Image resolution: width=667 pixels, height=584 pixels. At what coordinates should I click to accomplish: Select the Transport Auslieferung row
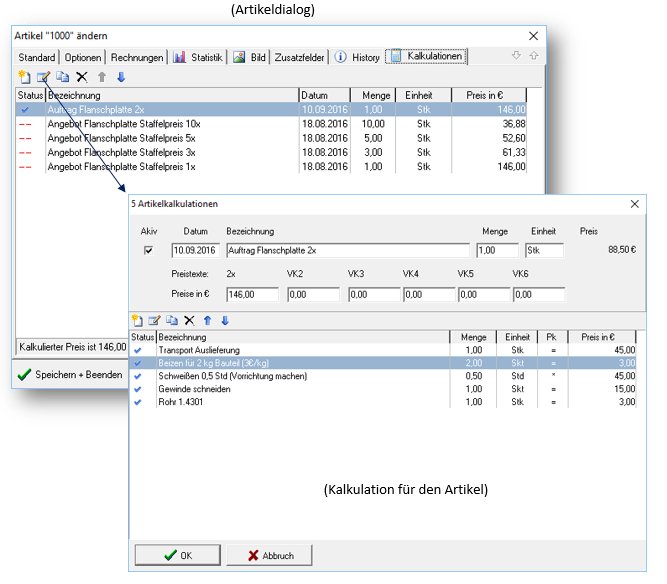coord(383,350)
